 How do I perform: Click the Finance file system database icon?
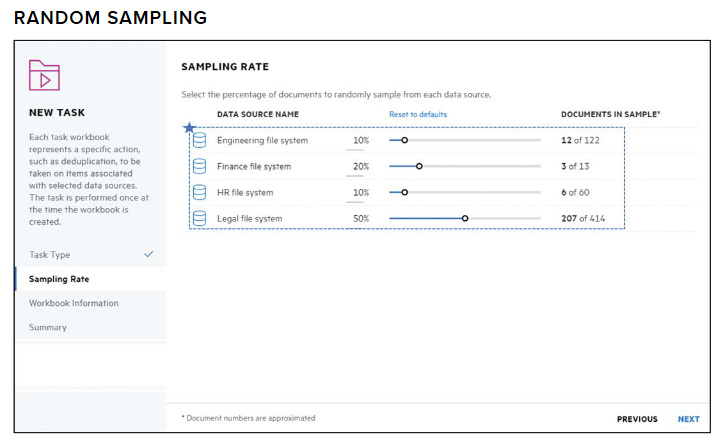point(199,167)
